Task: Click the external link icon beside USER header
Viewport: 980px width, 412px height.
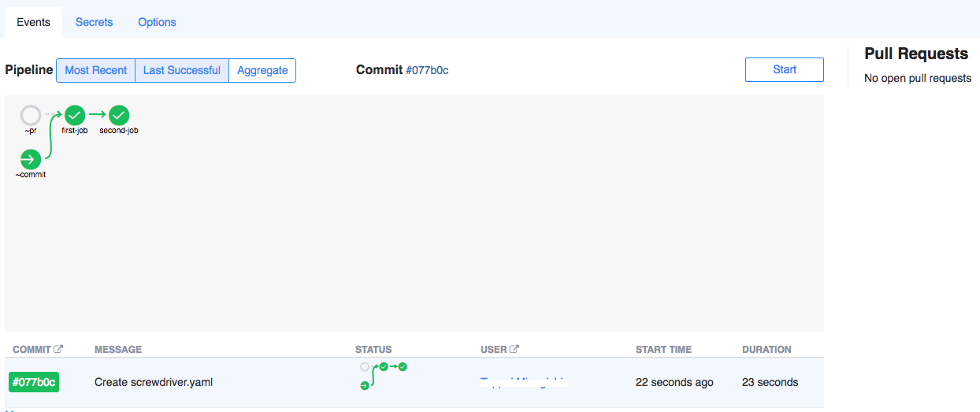Action: click(514, 349)
